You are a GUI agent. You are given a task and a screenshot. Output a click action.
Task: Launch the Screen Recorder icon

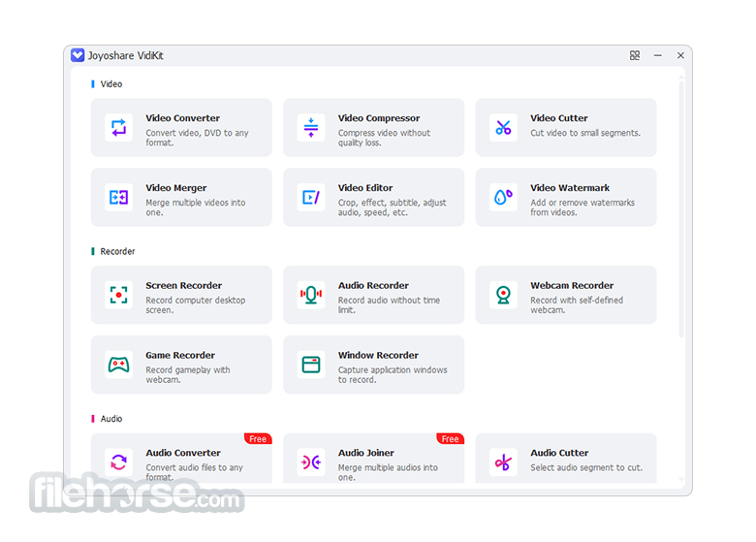point(118,295)
